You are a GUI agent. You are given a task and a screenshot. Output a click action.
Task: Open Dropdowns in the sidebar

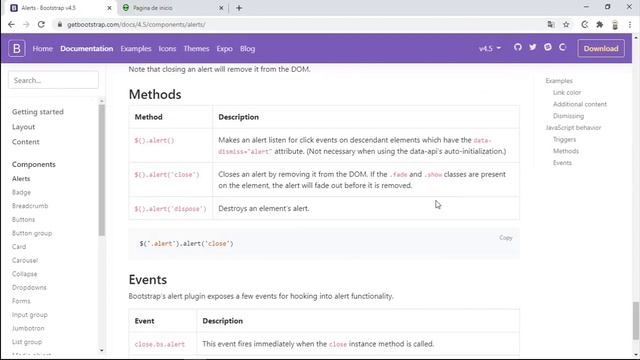[x=29, y=287]
